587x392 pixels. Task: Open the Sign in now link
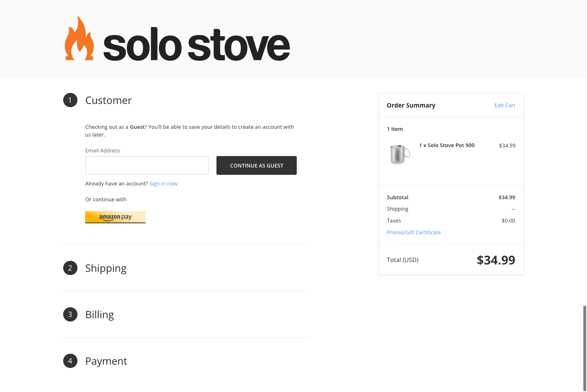point(163,184)
